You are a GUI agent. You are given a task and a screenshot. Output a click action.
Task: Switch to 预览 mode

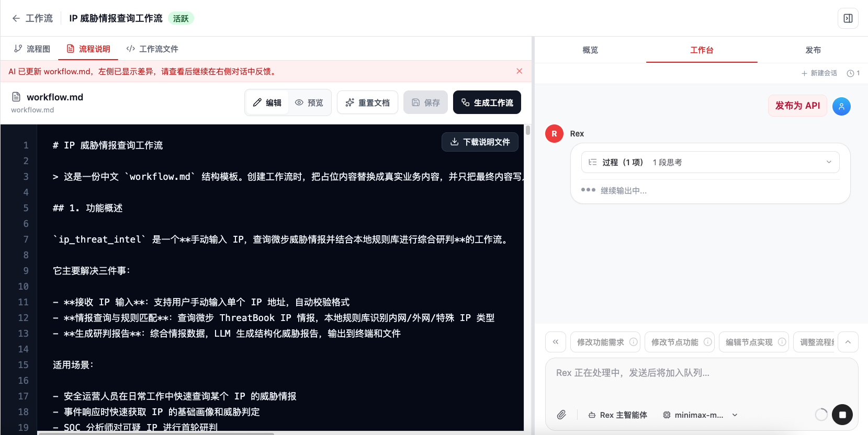[309, 102]
